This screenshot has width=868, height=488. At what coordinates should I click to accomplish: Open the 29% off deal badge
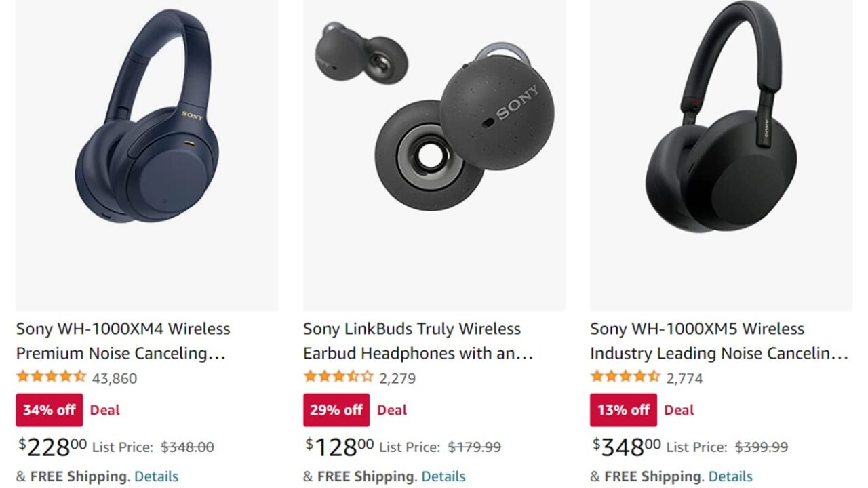pos(336,409)
